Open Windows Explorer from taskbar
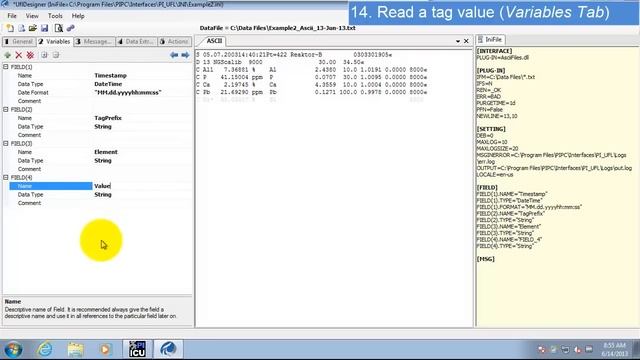 [x=76, y=349]
